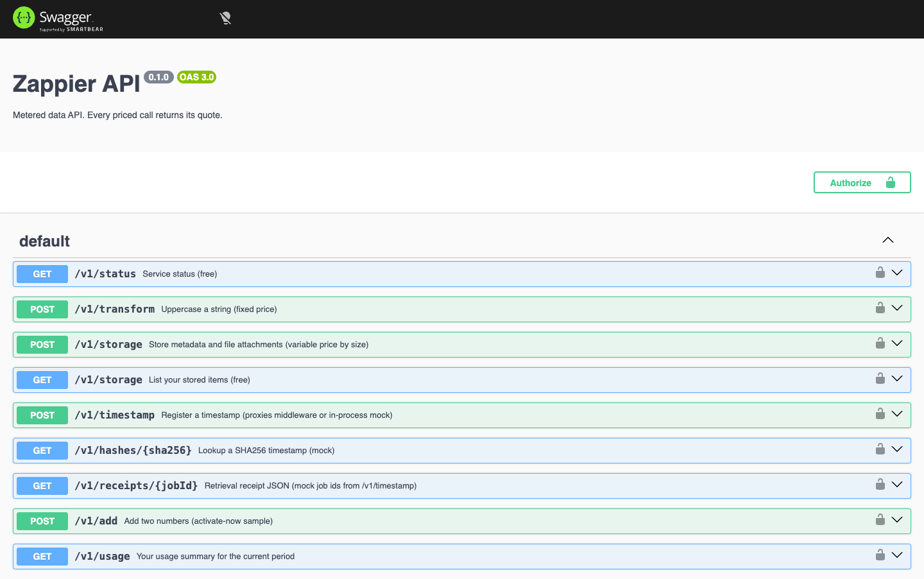This screenshot has width=924, height=579.
Task: Click lock icon for POST /v1/transform
Action: pos(880,307)
